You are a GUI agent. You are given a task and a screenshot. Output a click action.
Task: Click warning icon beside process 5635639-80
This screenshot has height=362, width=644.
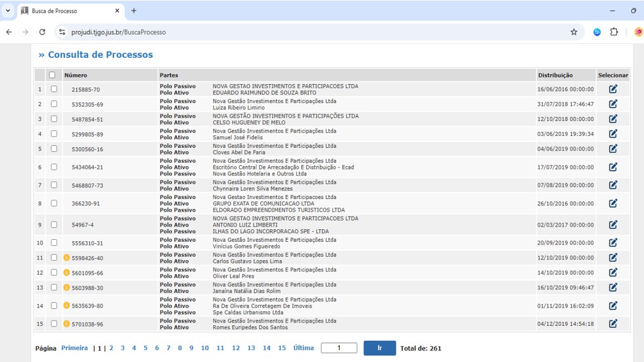[x=66, y=305]
